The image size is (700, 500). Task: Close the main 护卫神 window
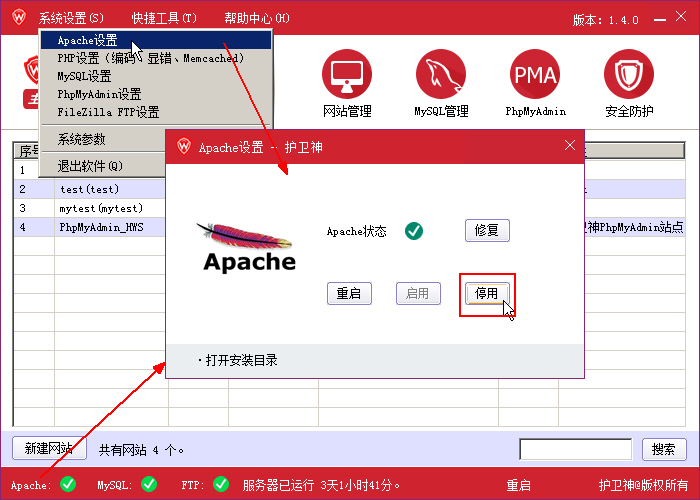tap(681, 17)
